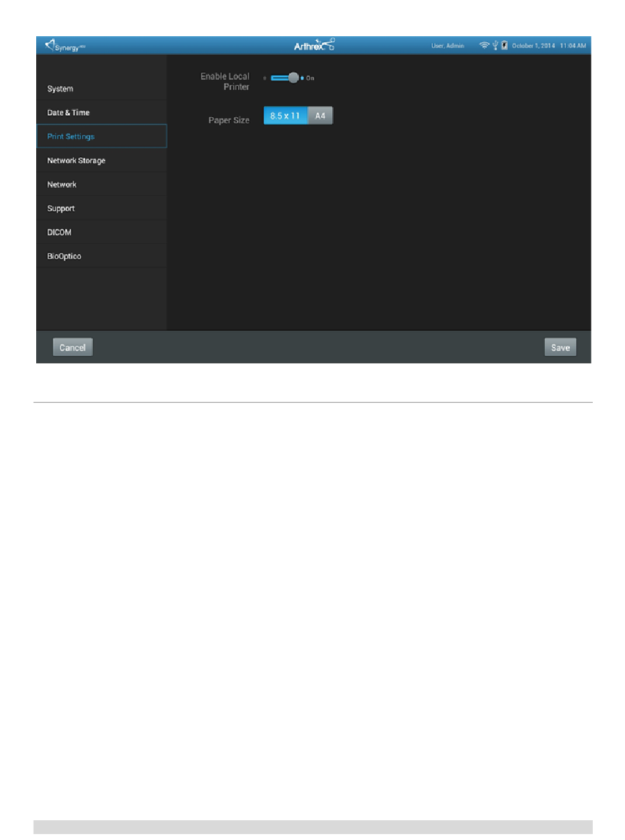Click the October 1, 2014 date
Image resolution: width=625 pixels, height=840 pixels.
(534, 45)
